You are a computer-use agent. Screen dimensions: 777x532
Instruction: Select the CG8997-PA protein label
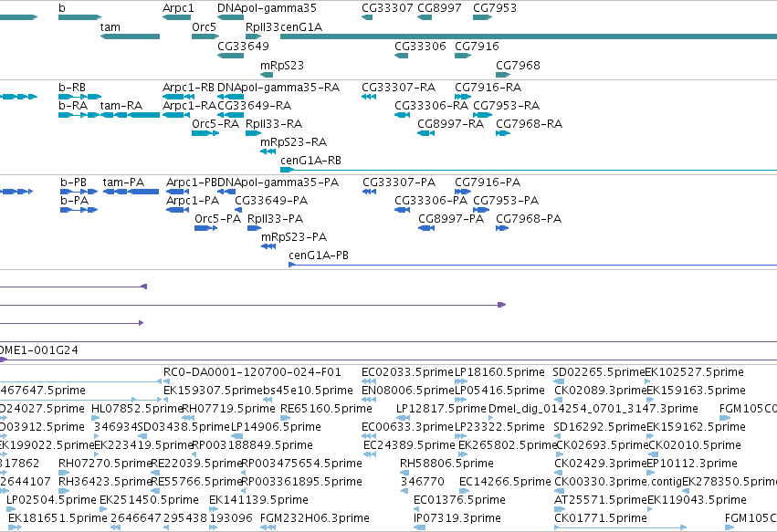tap(451, 219)
